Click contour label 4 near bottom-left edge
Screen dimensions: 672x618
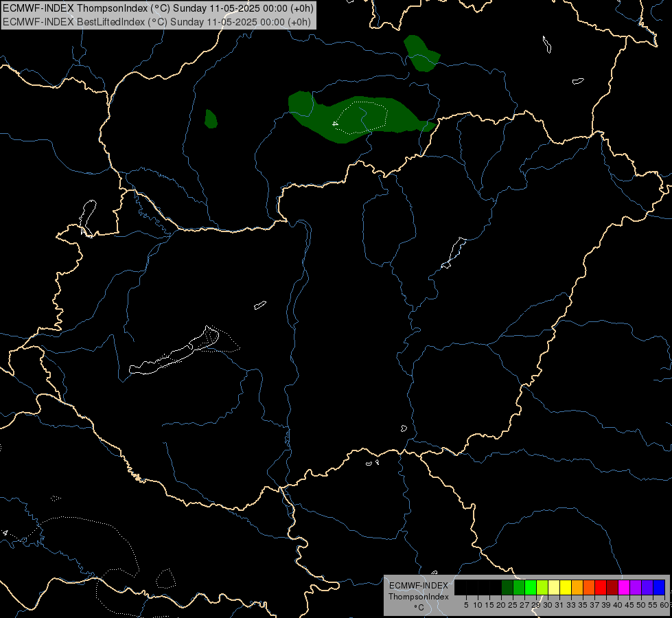point(5,533)
